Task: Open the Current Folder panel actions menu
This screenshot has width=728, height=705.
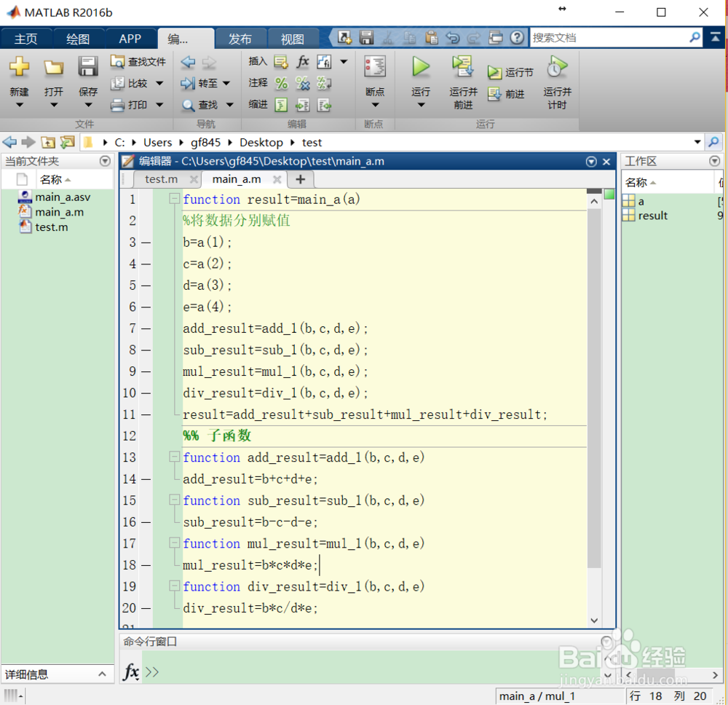Action: click(x=106, y=161)
